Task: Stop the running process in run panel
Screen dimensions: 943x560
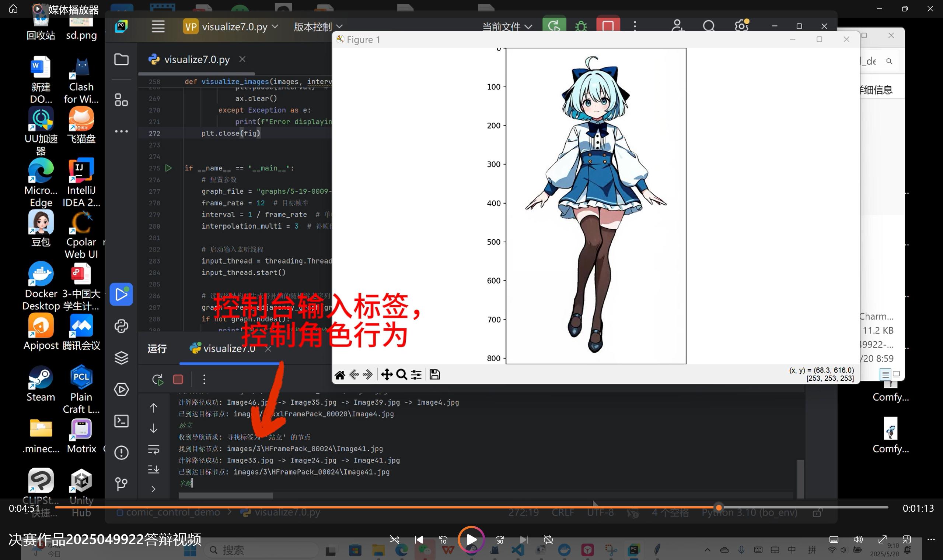Action: click(178, 379)
